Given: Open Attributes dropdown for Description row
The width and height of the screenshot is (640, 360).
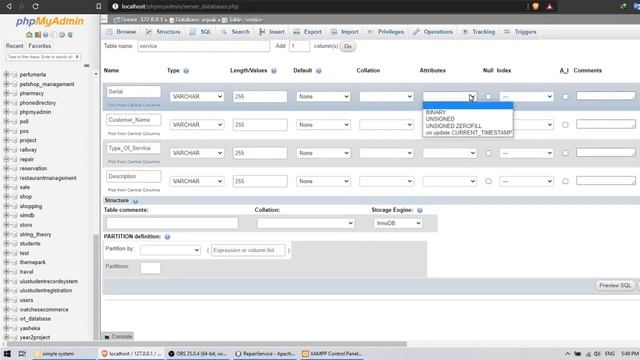Looking at the screenshot, I should [x=449, y=181].
